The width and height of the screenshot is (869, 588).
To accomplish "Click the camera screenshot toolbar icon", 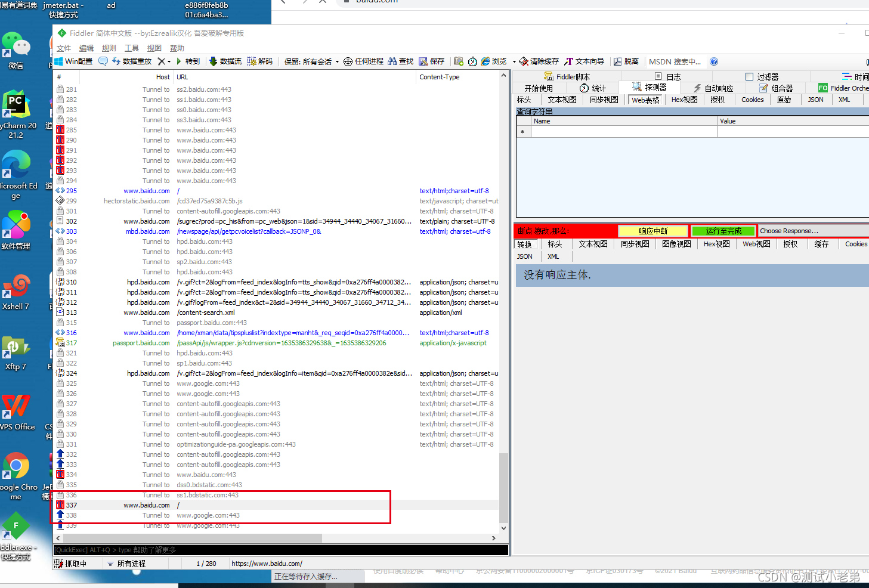I will click(x=459, y=61).
